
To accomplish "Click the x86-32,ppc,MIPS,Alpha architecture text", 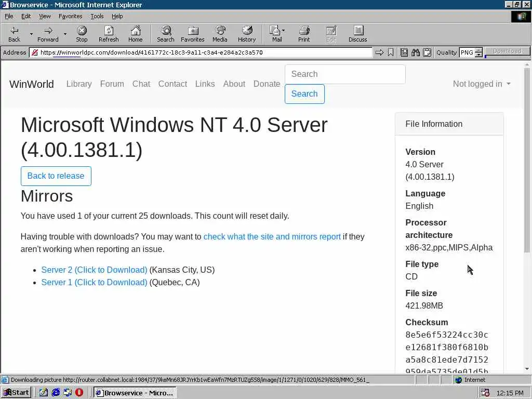I will [x=449, y=247].
